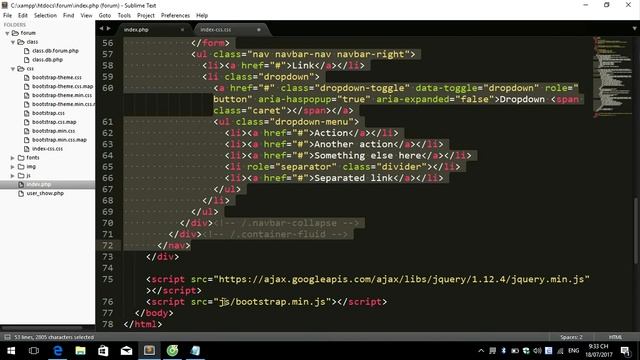
Task: Go to next tab with right arrow
Action: [109, 29]
